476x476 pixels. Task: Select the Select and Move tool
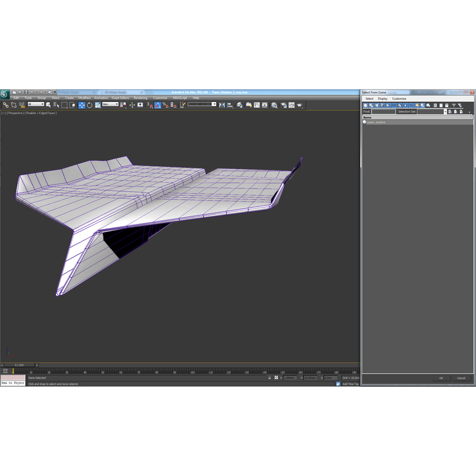tap(81, 105)
